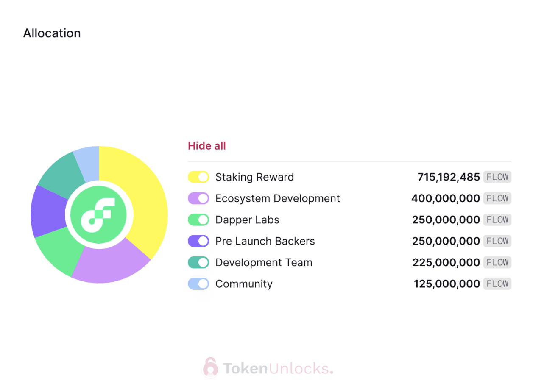
Task: Disable the Dapper Labs toggle
Action: [198, 220]
